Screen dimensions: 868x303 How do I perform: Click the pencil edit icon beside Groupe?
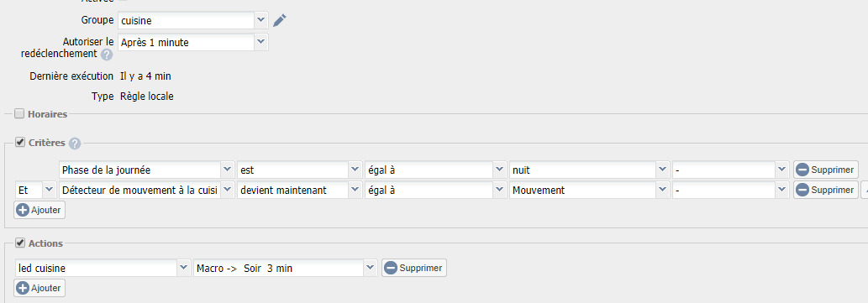pyautogui.click(x=280, y=20)
